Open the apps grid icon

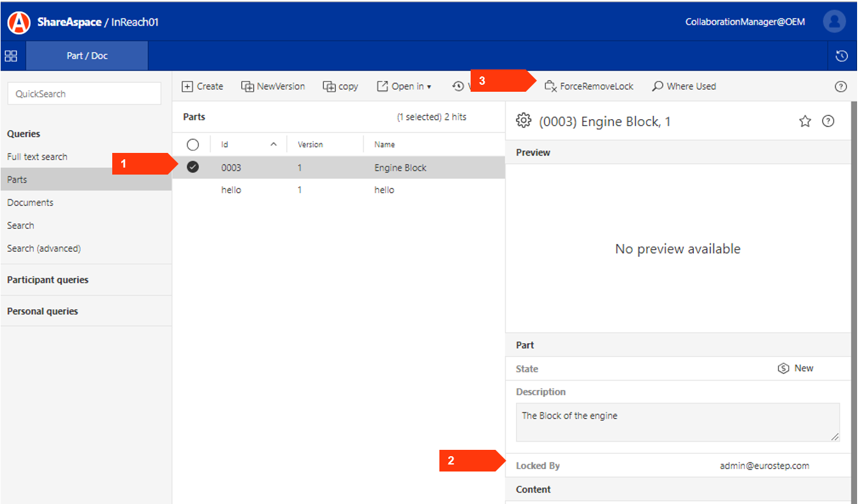tap(11, 56)
